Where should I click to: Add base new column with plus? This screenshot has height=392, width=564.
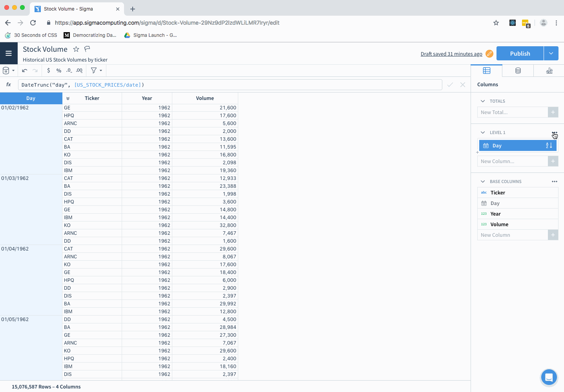(553, 235)
